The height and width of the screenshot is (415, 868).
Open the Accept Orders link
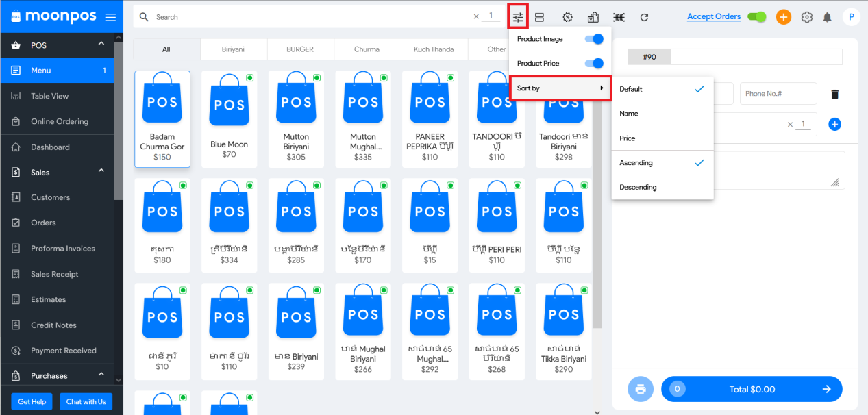[713, 16]
